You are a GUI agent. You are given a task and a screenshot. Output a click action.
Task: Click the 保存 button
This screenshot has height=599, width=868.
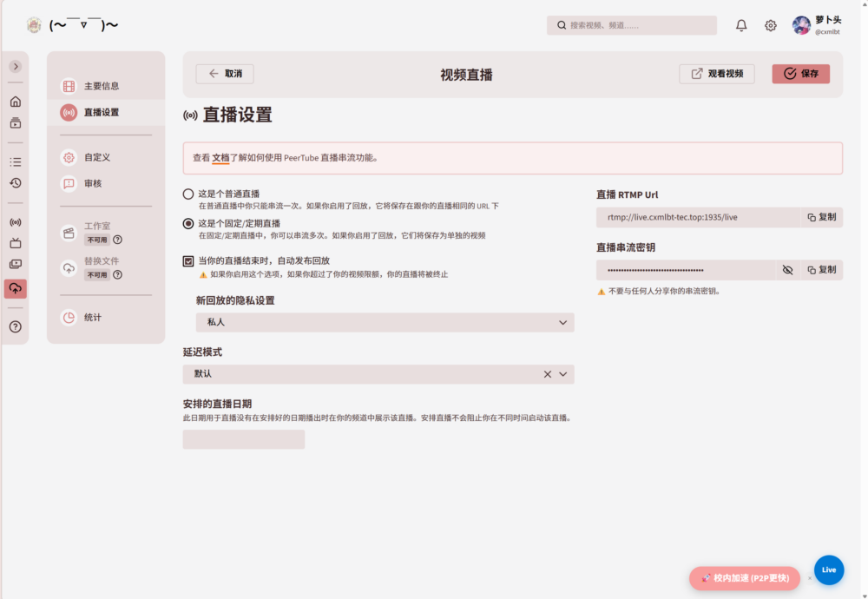pyautogui.click(x=800, y=74)
